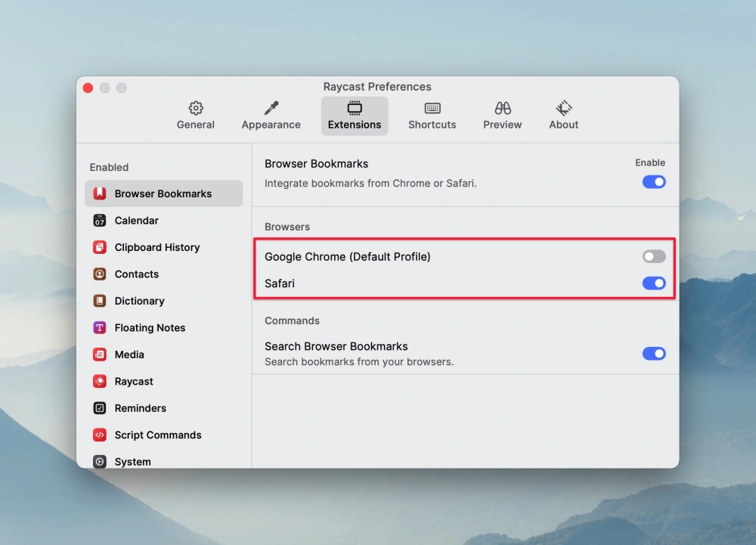Click the "Safari" row label

point(280,283)
